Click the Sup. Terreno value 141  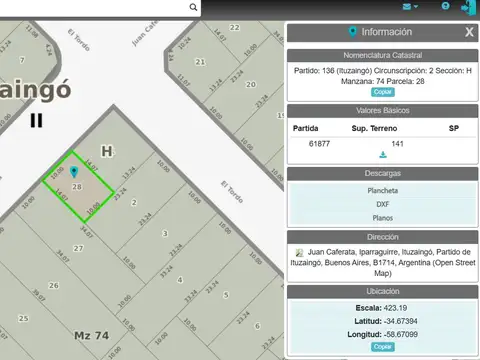(397, 144)
